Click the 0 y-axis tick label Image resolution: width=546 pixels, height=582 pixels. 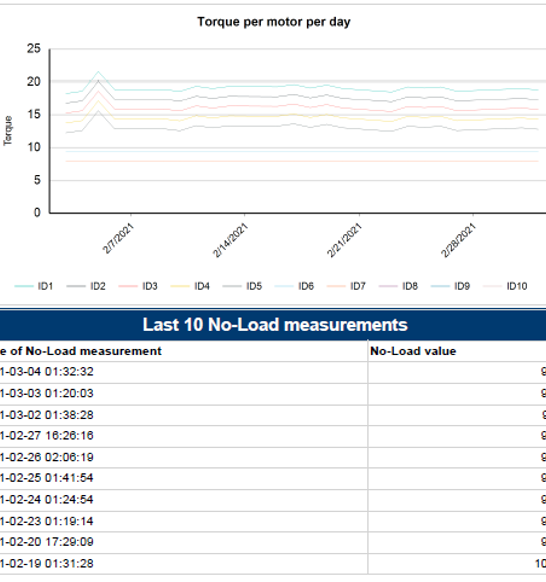[x=37, y=213]
